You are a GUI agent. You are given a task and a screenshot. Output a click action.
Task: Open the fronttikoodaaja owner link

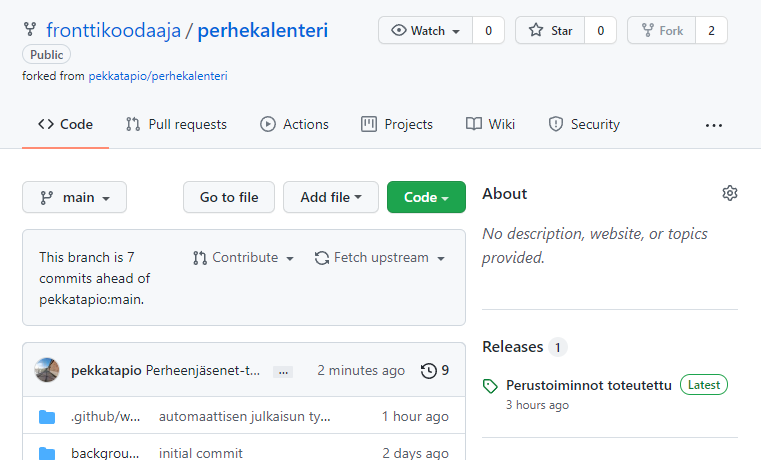pyautogui.click(x=114, y=31)
